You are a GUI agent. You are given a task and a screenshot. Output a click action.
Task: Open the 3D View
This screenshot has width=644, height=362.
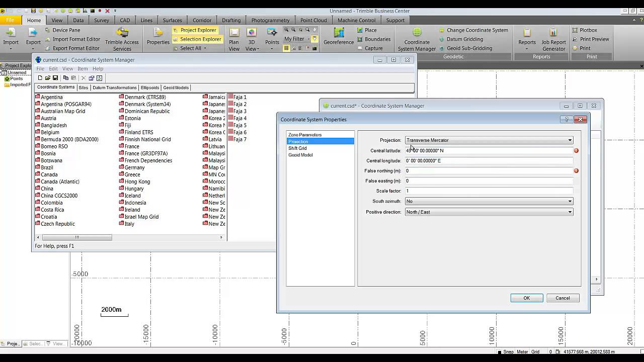[x=252, y=39]
